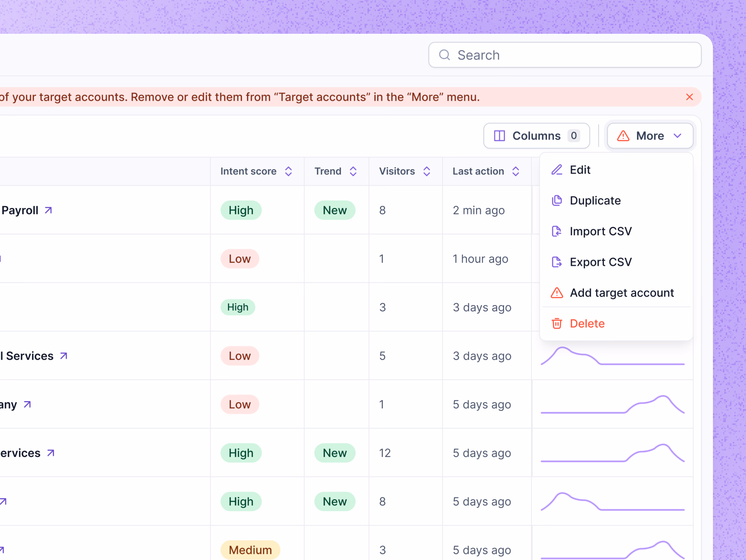Click '2 min ago' last action cell
Image resolution: width=746 pixels, height=560 pixels.
479,210
